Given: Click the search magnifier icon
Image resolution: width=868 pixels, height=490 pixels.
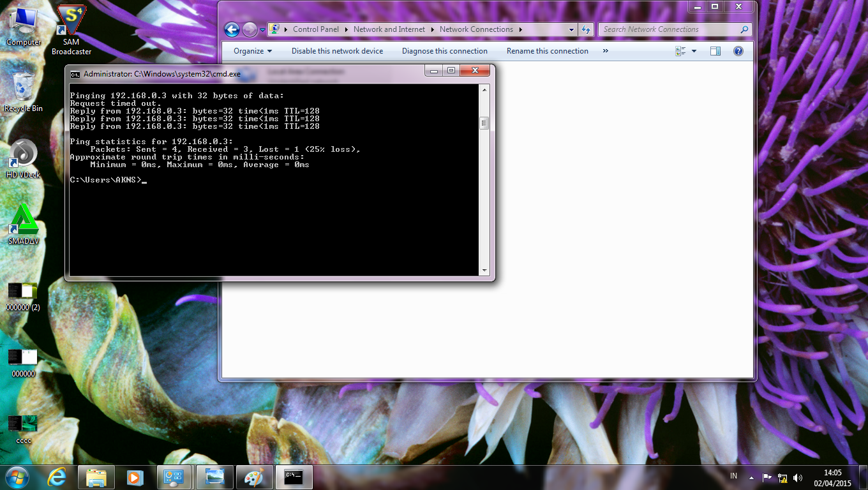Looking at the screenshot, I should click(744, 29).
